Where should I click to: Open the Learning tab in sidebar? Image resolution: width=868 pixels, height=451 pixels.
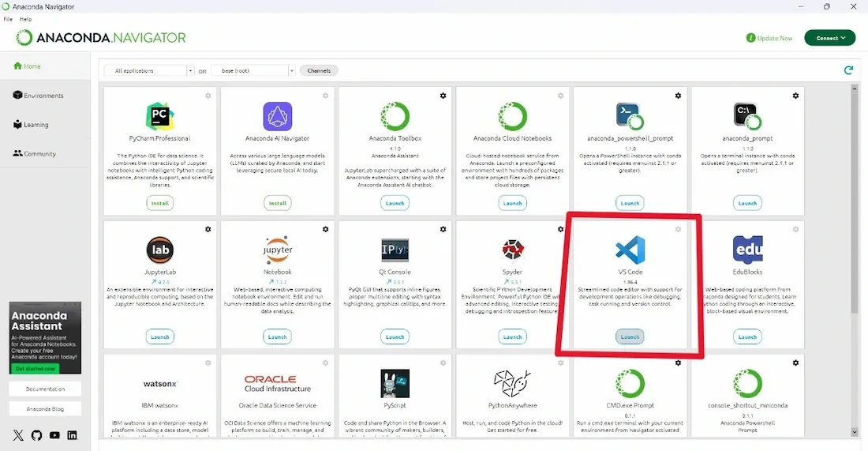pyautogui.click(x=36, y=125)
